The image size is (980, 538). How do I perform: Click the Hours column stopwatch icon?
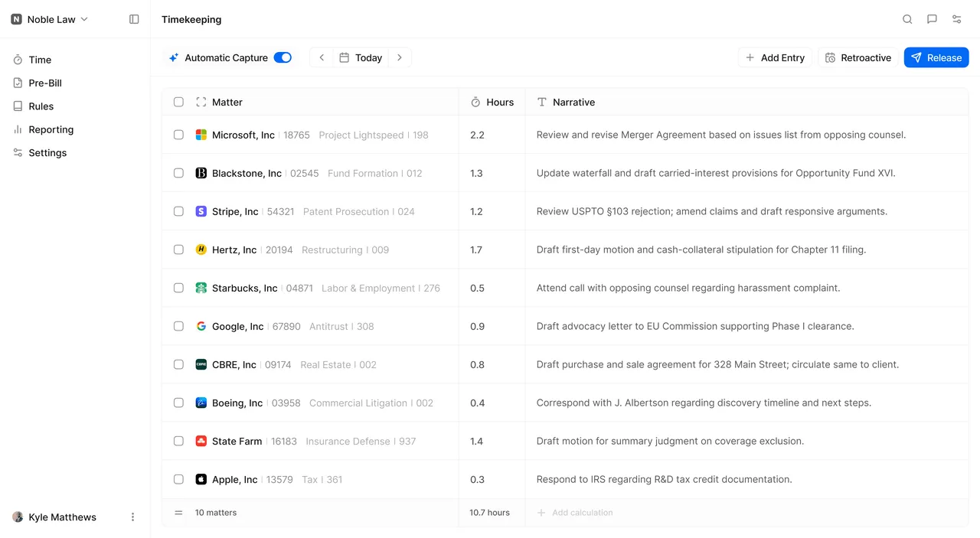(475, 102)
